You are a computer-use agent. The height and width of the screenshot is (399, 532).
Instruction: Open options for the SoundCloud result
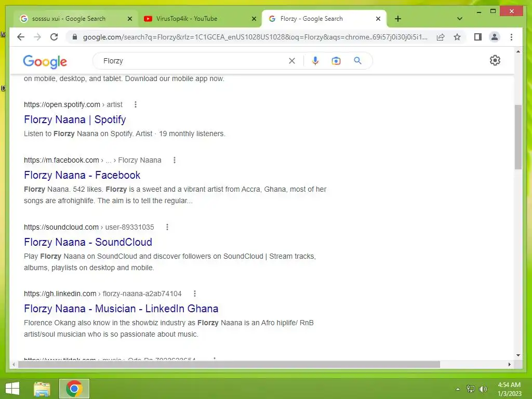click(167, 227)
